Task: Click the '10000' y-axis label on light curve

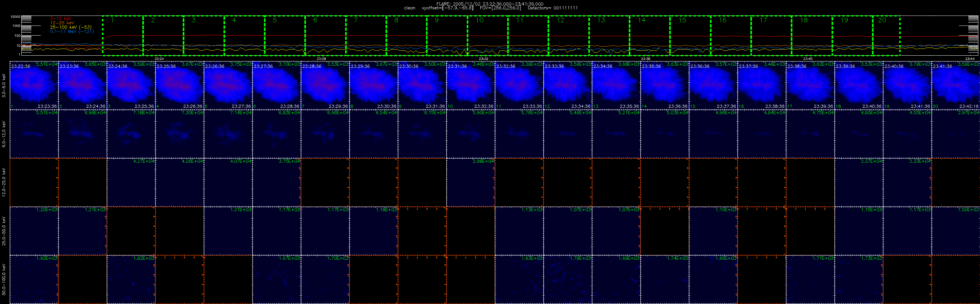Action: (x=15, y=17)
